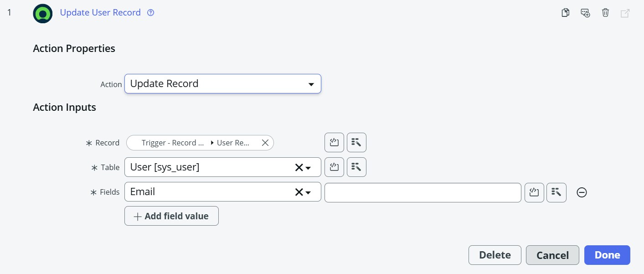
Task: Open the Table dropdown for User [sys_user]
Action: pos(309,167)
